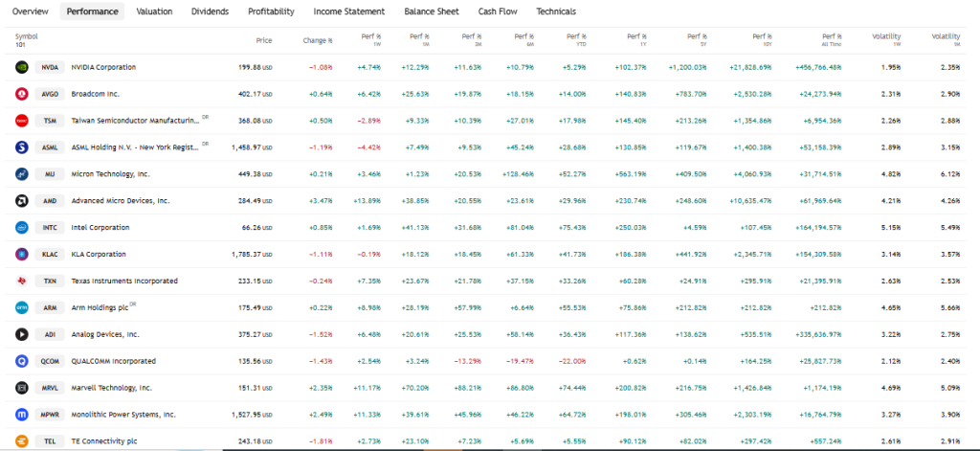Click the Marvell Technology logo icon
The image size is (980, 451).
pos(22,388)
